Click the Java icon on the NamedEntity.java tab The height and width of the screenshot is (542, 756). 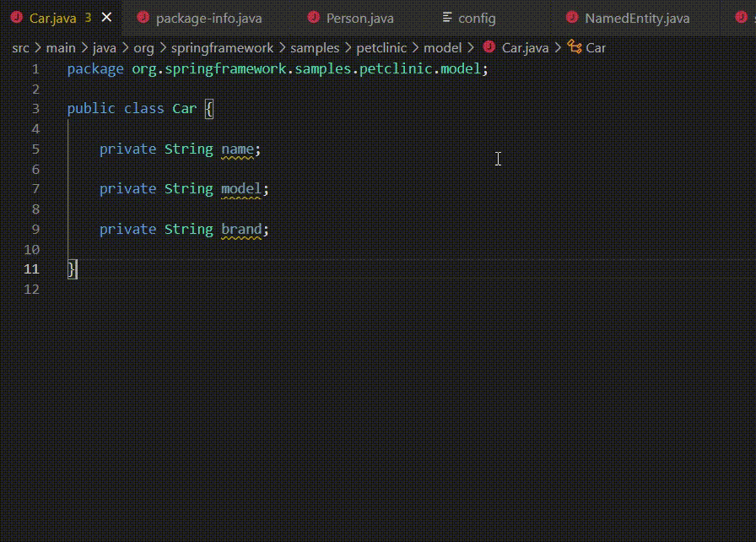click(572, 17)
